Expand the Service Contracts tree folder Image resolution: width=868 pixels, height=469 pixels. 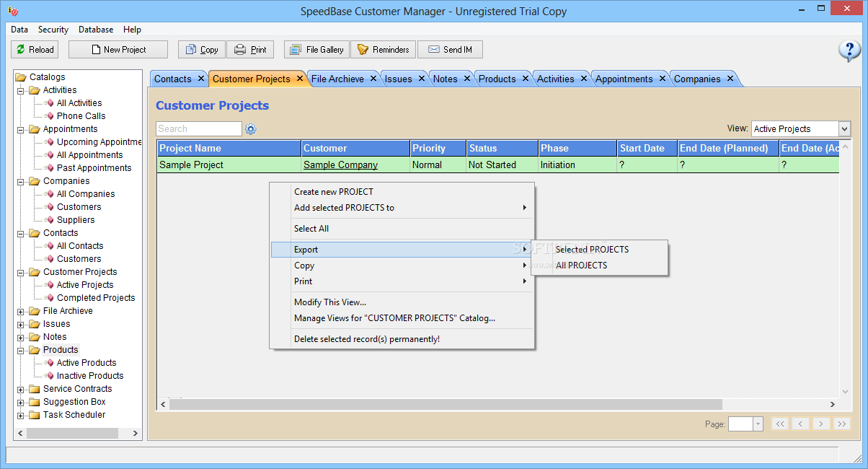pyautogui.click(x=20, y=389)
